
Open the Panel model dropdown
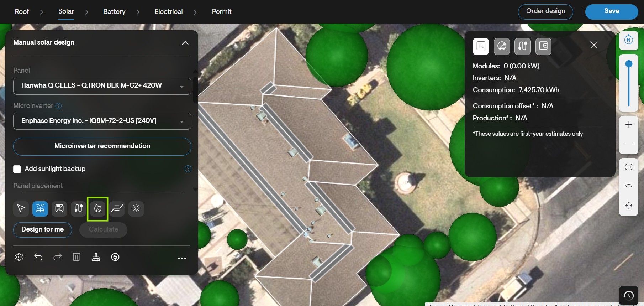point(102,86)
